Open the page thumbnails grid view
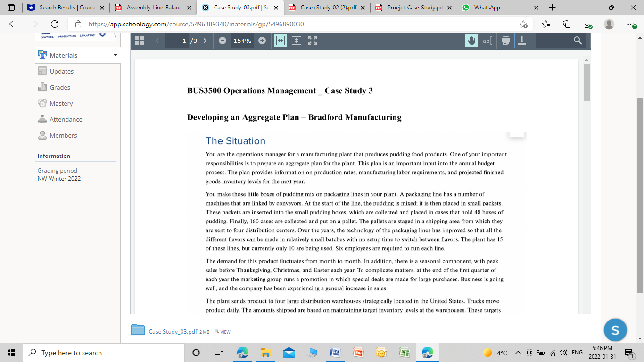644x362 pixels. [139, 41]
